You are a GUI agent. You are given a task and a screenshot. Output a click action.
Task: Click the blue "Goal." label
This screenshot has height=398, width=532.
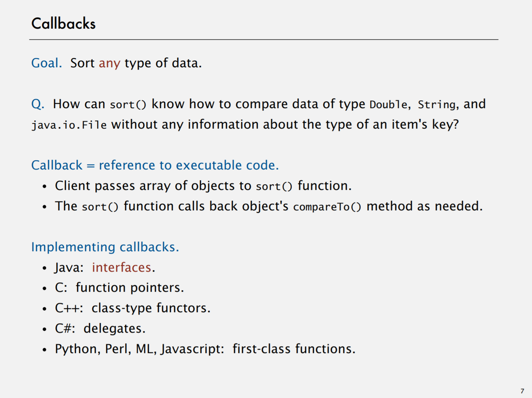46,63
